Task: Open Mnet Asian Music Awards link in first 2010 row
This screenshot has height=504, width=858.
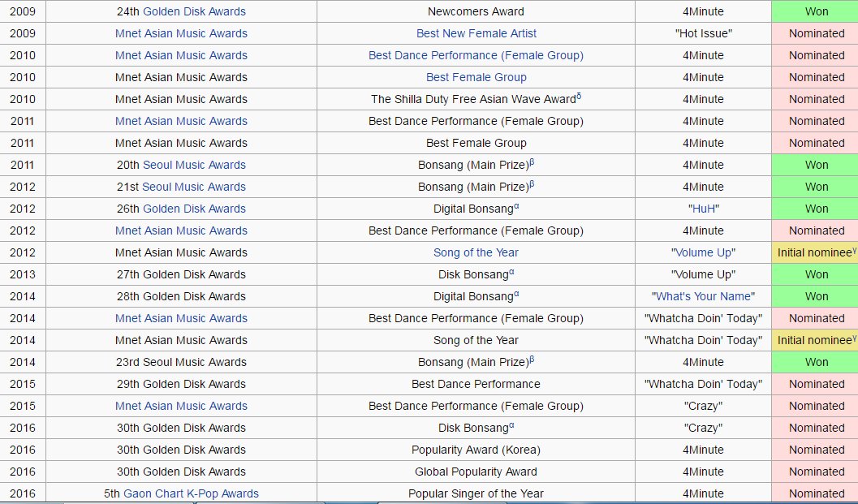Action: [x=181, y=55]
